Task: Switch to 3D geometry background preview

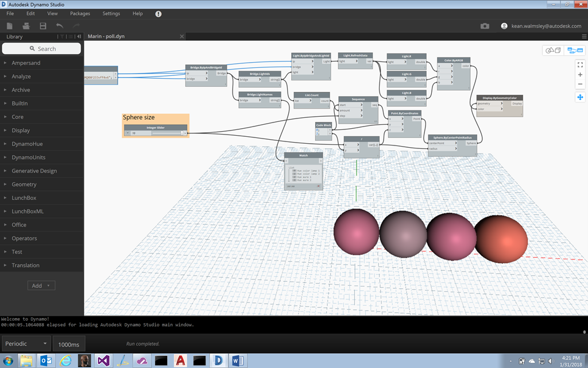Action: [x=553, y=51]
